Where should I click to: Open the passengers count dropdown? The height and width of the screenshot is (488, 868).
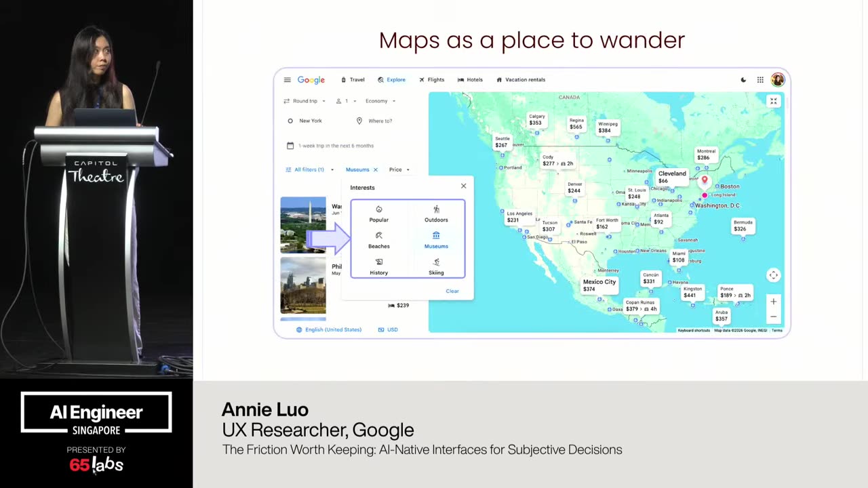pos(347,101)
